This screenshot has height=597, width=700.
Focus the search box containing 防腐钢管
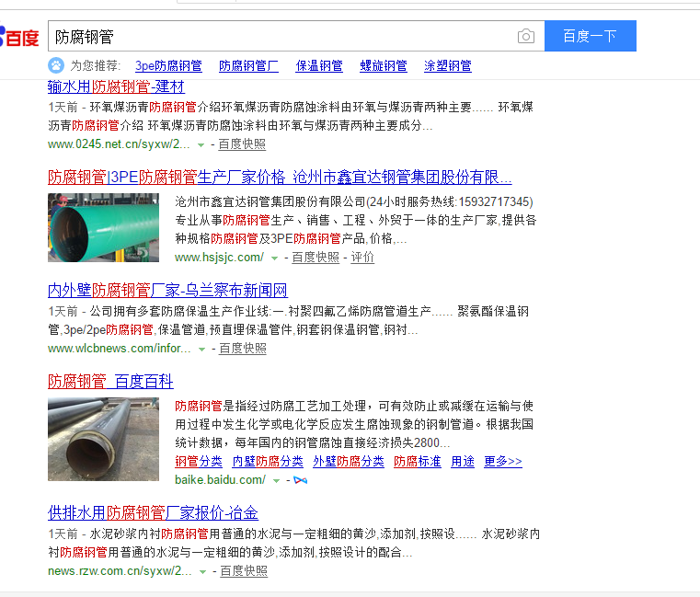tap(296, 36)
